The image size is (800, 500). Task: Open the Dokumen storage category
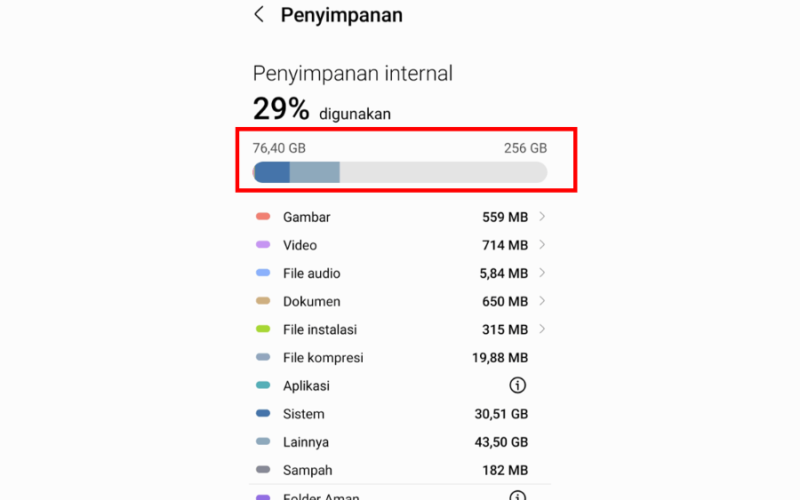coord(400,302)
